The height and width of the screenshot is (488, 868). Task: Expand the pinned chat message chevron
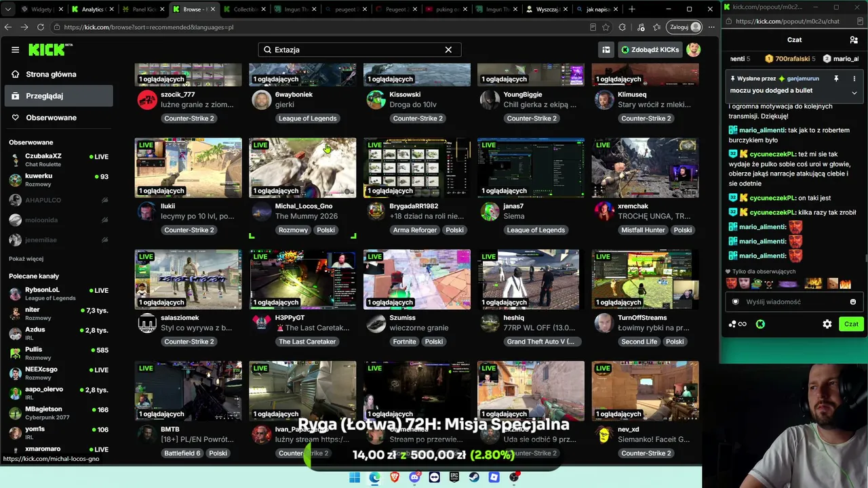click(854, 93)
